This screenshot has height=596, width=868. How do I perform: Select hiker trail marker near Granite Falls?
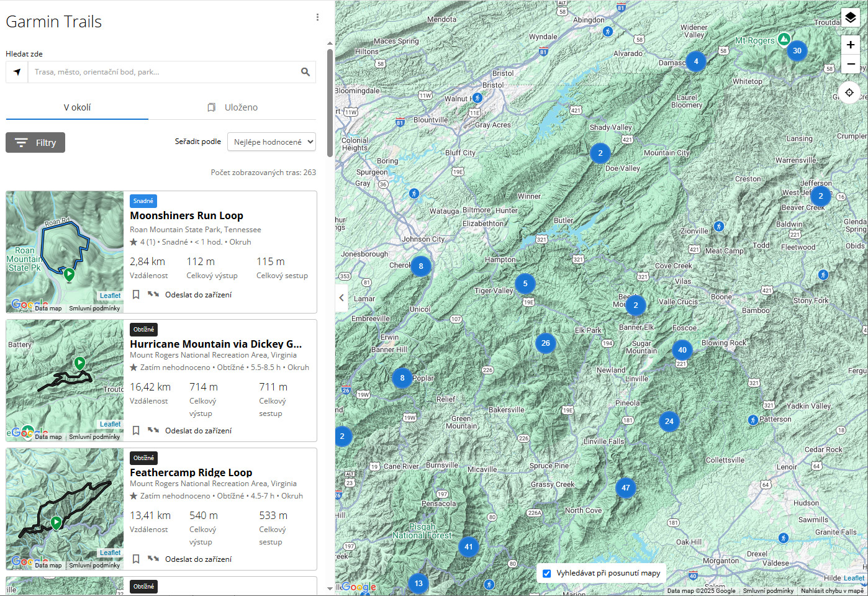coord(784,538)
